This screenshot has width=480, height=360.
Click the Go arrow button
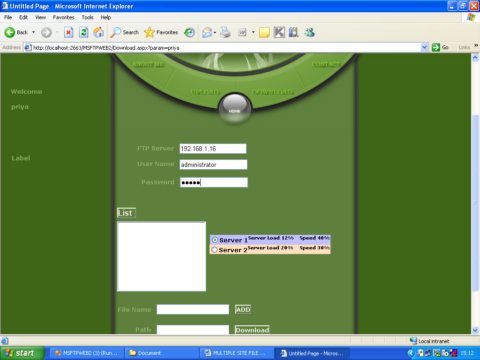point(440,47)
